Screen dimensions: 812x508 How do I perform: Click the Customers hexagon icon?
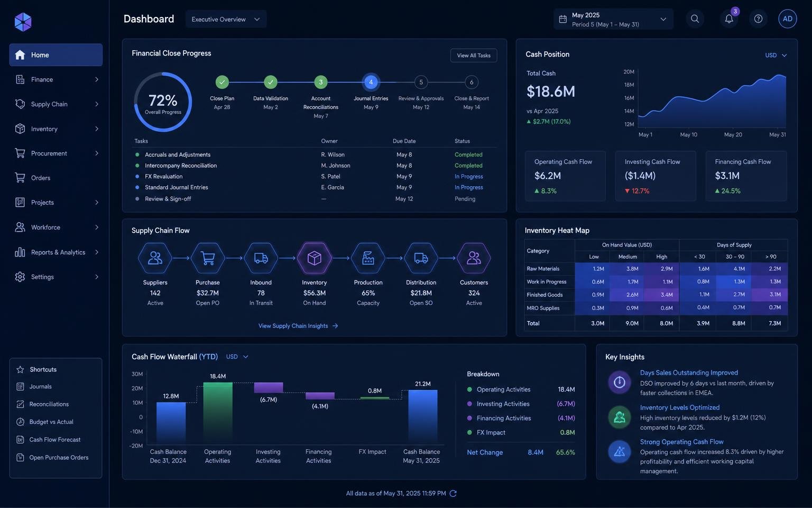click(474, 258)
